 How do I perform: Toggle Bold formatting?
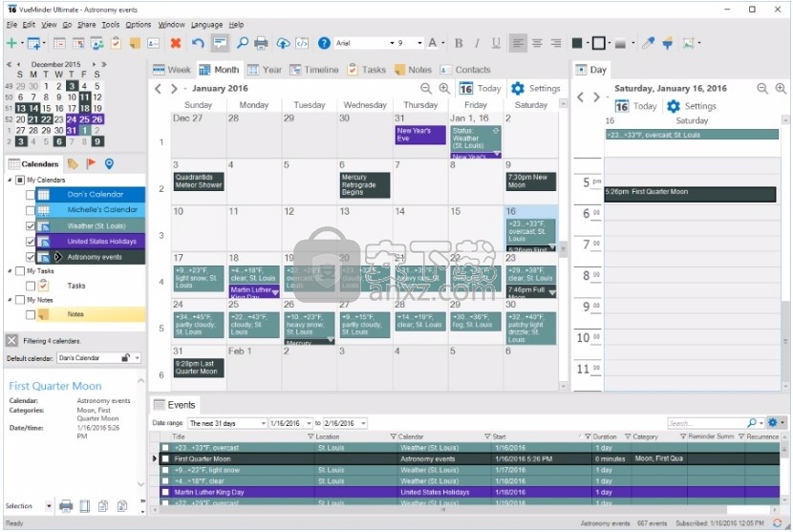(459, 44)
